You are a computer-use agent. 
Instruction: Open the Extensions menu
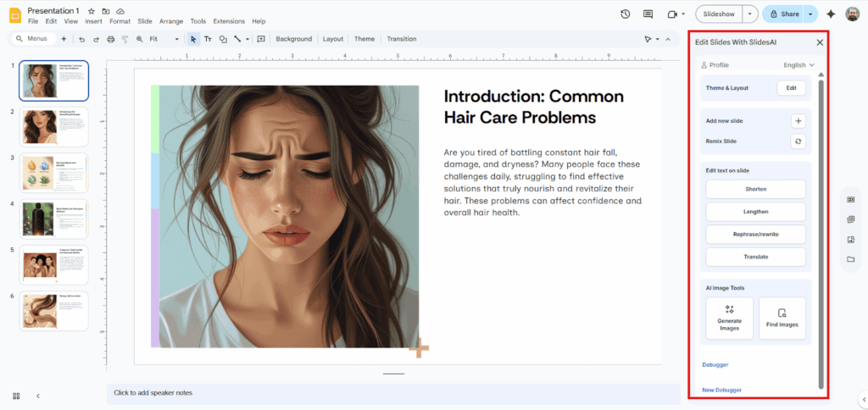point(228,21)
